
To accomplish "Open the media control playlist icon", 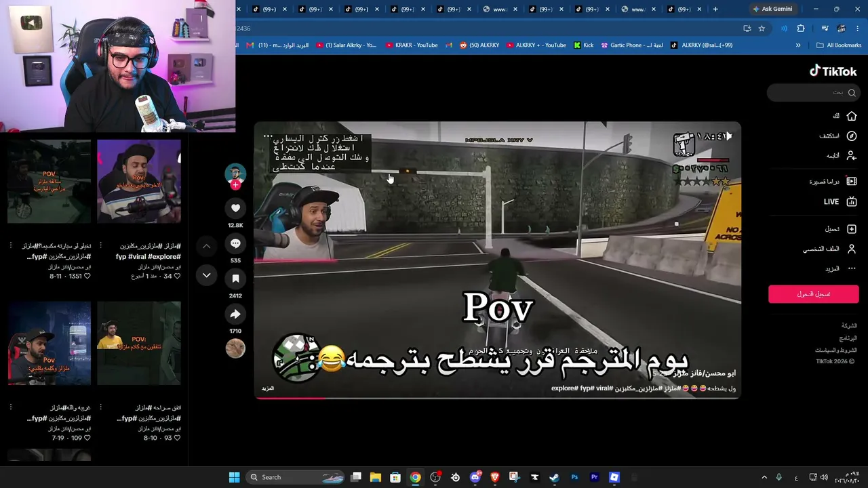I will tap(825, 28).
